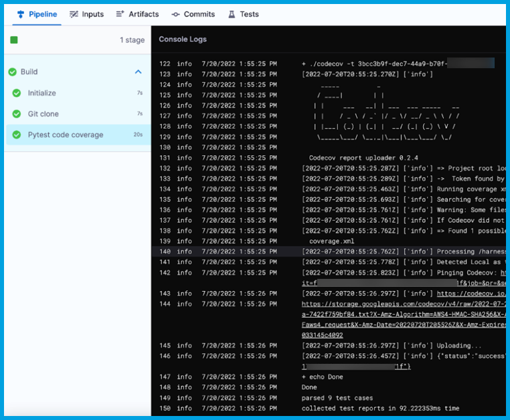Select the Initialize step
This screenshot has height=420, width=510.
[42, 94]
